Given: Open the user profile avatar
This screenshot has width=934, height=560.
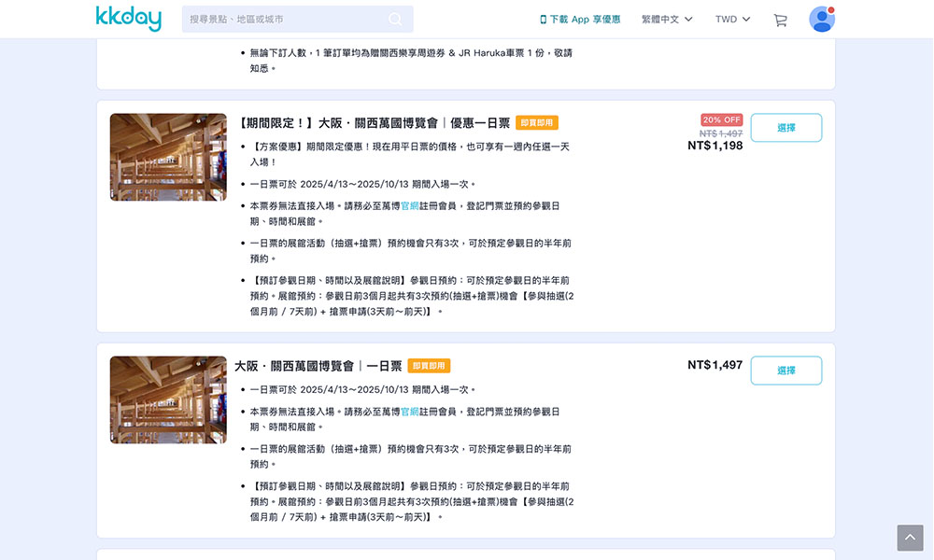Looking at the screenshot, I should pyautogui.click(x=821, y=19).
